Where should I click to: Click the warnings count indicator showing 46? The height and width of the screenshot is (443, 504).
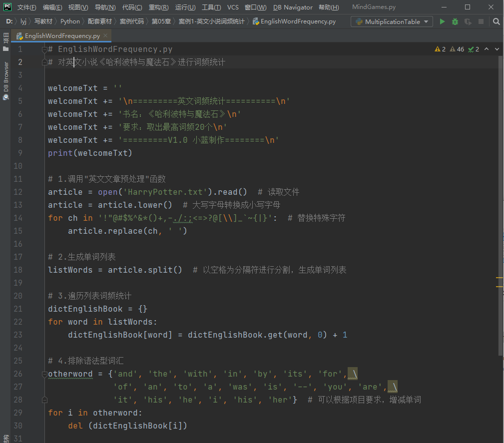(457, 49)
